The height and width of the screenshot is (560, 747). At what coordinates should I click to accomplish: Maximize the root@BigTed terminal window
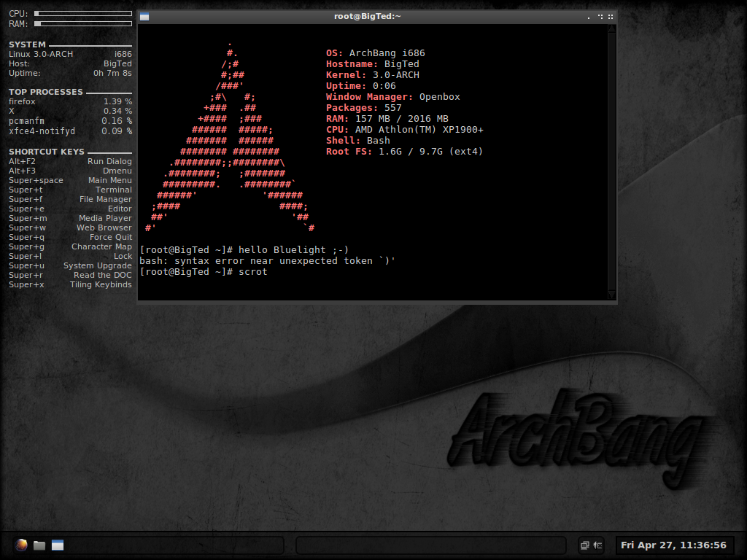point(600,17)
